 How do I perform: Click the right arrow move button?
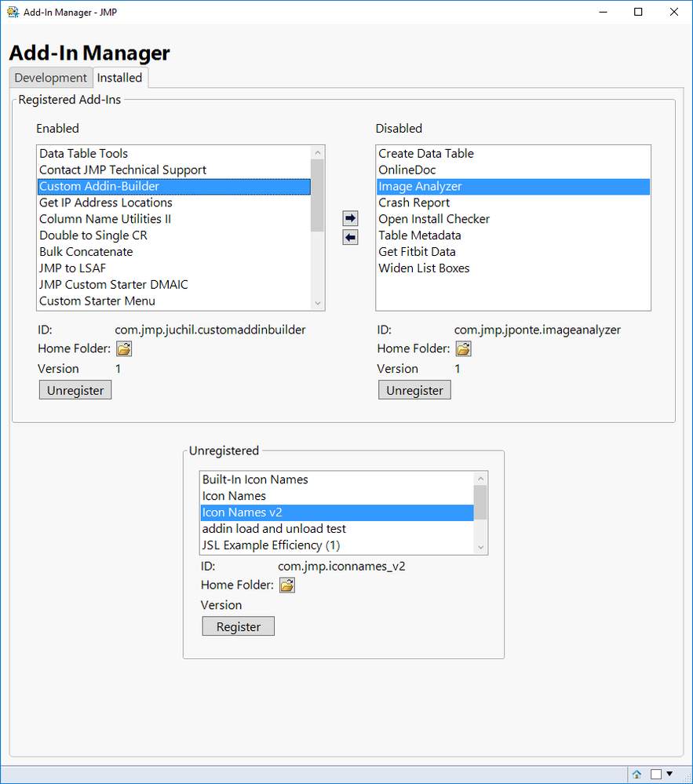point(350,219)
